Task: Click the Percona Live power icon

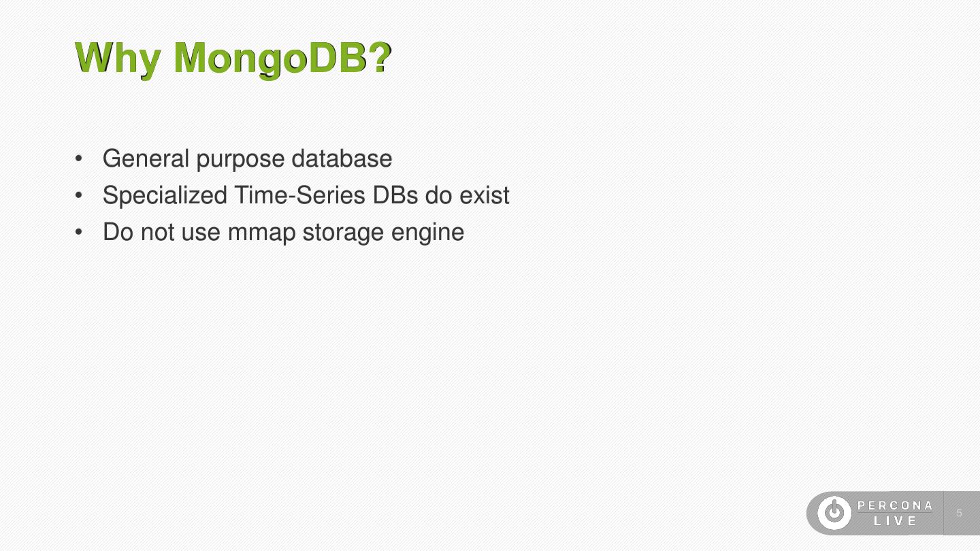Action: (x=834, y=513)
